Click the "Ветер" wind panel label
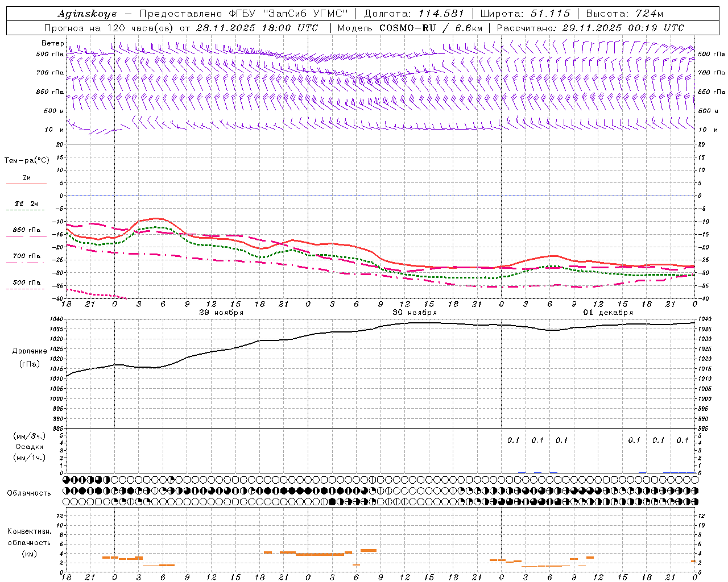Image resolution: width=728 pixels, height=582 pixels. (53, 43)
